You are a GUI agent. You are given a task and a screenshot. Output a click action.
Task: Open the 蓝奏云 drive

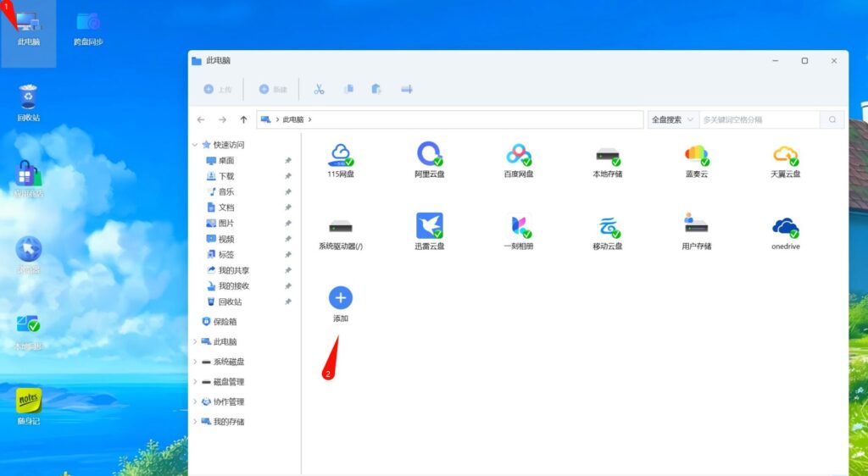[x=697, y=160]
